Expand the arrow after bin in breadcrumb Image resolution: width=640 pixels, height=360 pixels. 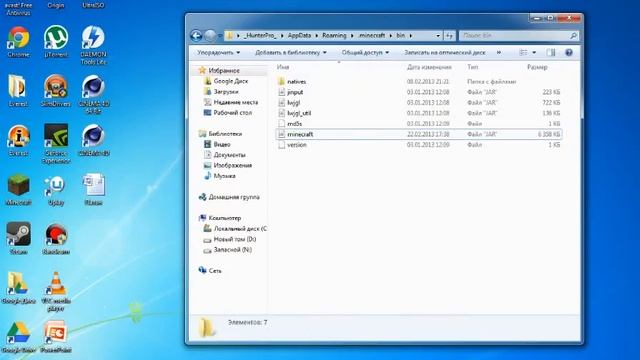[411, 36]
